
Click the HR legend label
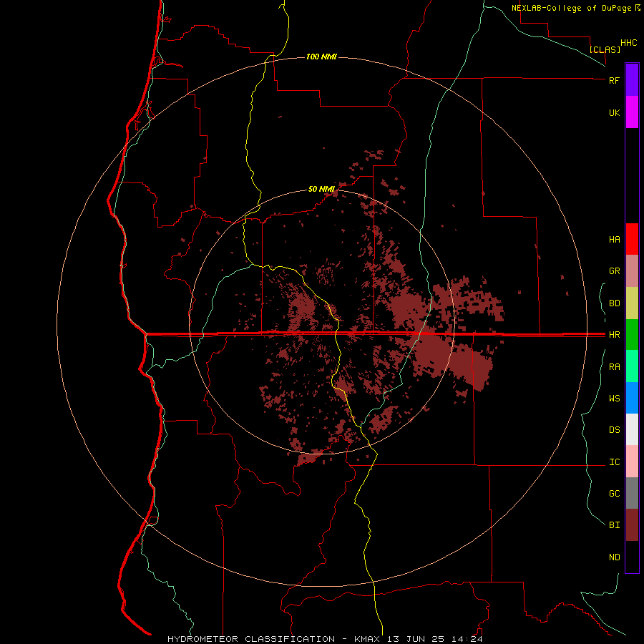point(614,335)
